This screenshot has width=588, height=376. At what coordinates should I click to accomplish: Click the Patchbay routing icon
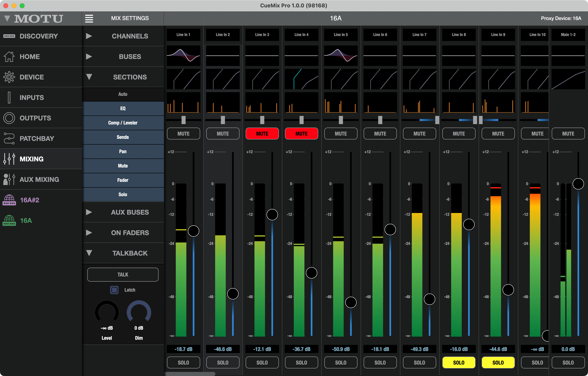tap(9, 138)
